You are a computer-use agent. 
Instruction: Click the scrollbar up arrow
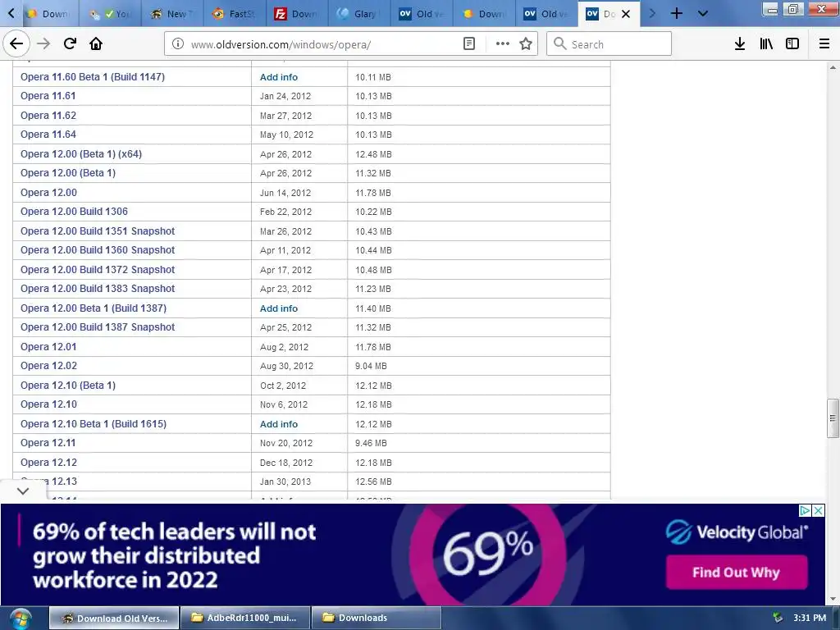click(x=833, y=67)
